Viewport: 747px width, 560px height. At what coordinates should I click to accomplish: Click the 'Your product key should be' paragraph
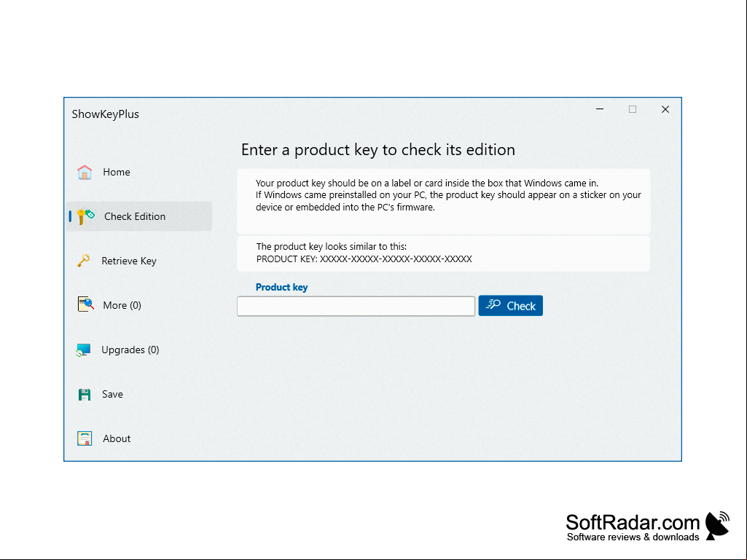(447, 194)
